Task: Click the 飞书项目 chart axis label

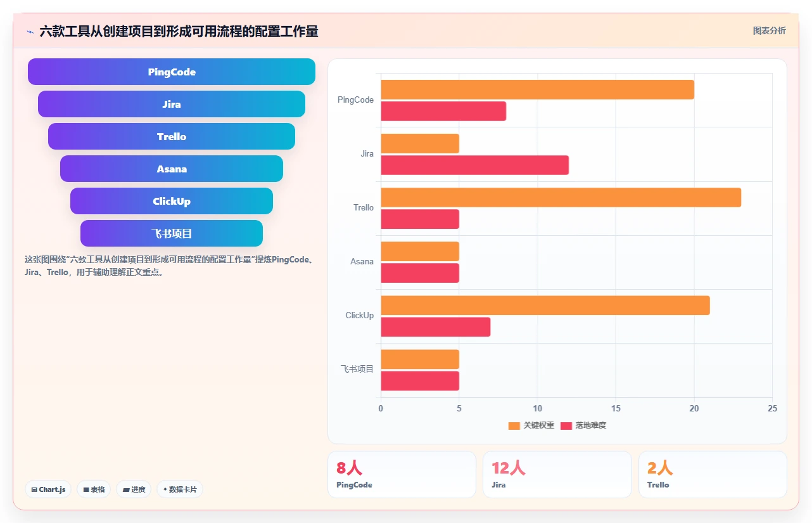Action: point(357,369)
